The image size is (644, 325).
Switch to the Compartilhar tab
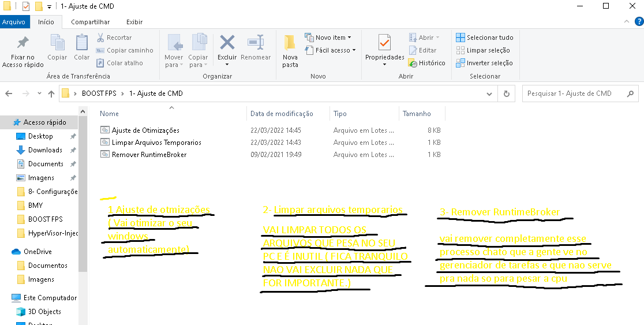click(91, 22)
